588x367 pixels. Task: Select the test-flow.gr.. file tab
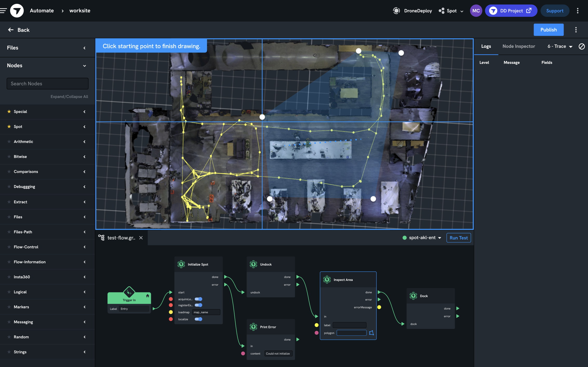pyautogui.click(x=121, y=238)
